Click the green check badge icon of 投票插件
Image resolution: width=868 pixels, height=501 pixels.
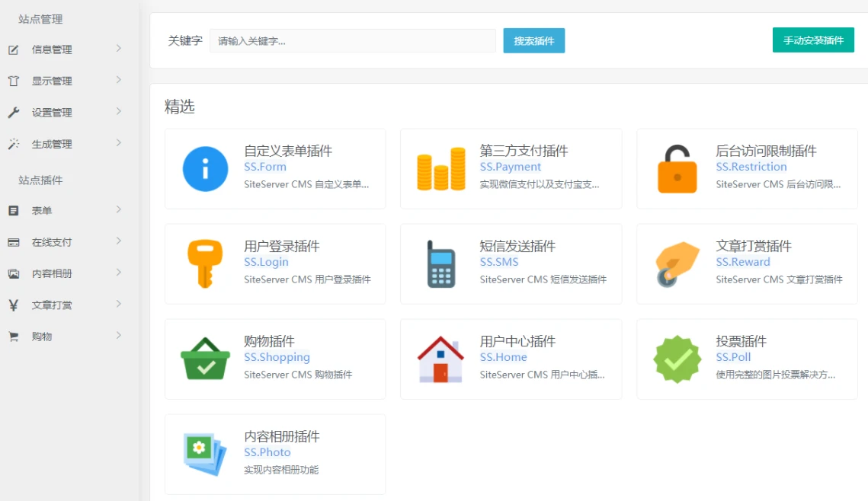click(677, 359)
